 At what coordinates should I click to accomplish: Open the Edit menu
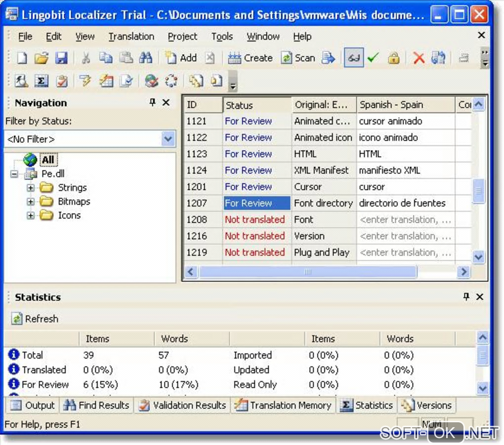pyautogui.click(x=53, y=37)
